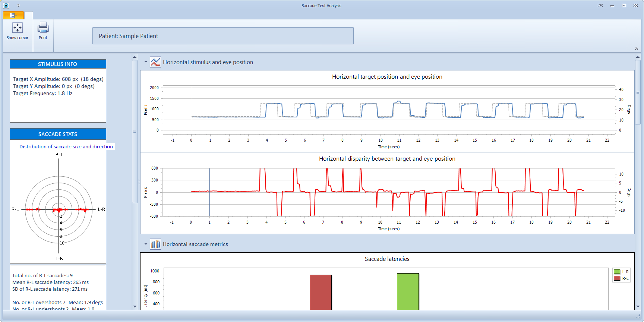Screen dimensions: 644x322
Task: Click the red R-L latency bar
Action: [x=321, y=292]
